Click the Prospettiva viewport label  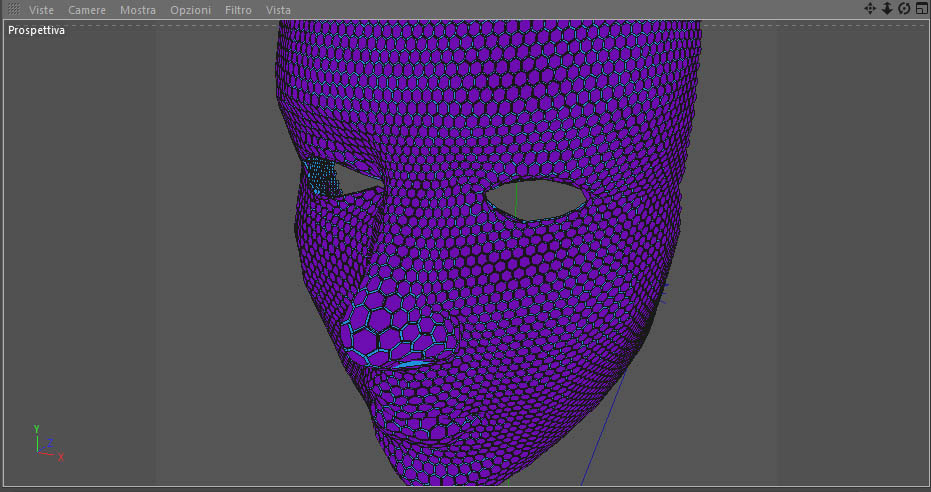36,30
